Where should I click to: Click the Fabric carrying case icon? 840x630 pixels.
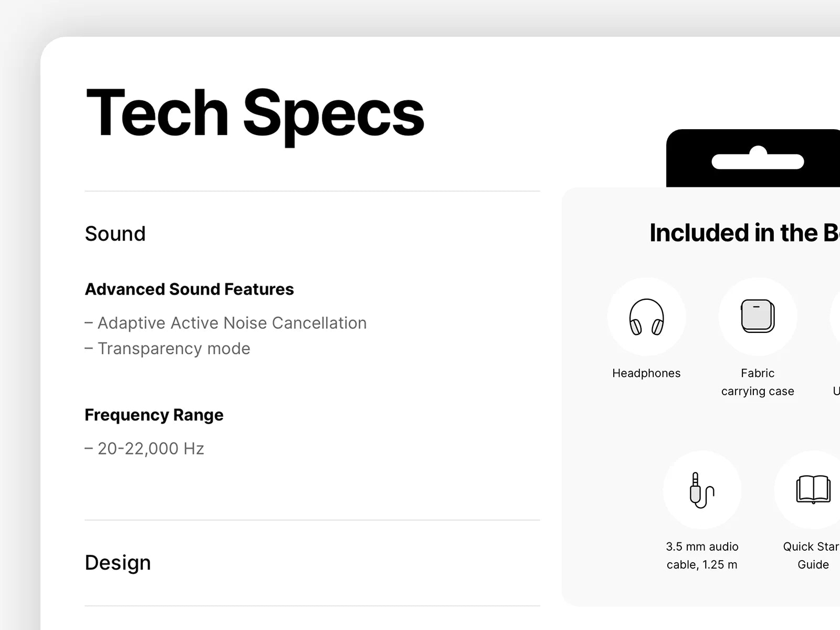[758, 317]
